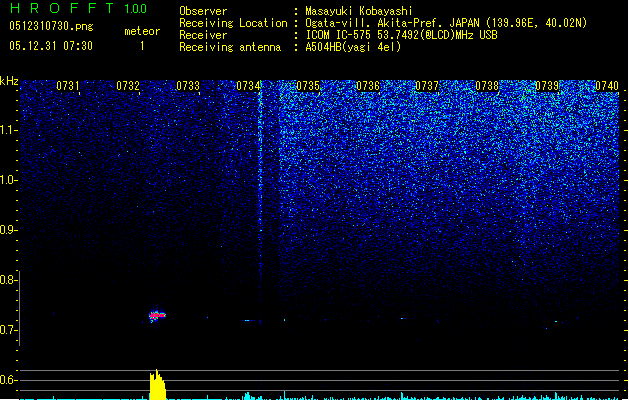
Task: Click the 0739 time marker
Action: pyautogui.click(x=547, y=86)
